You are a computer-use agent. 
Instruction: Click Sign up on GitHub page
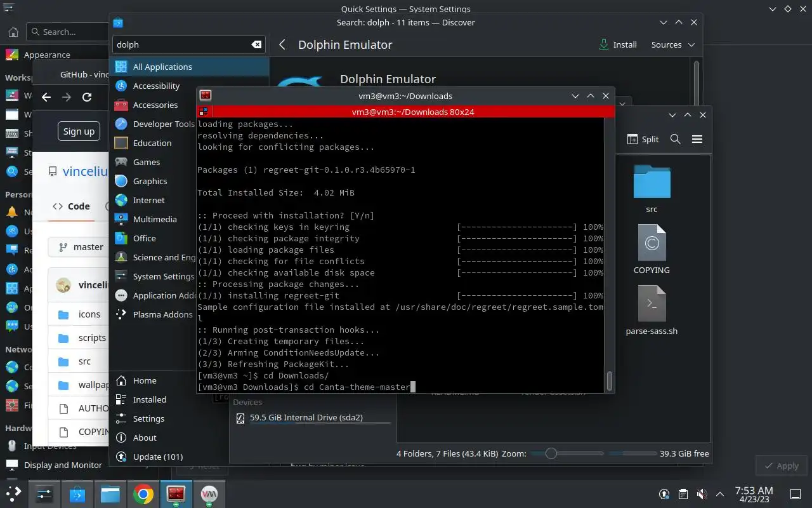coord(79,131)
